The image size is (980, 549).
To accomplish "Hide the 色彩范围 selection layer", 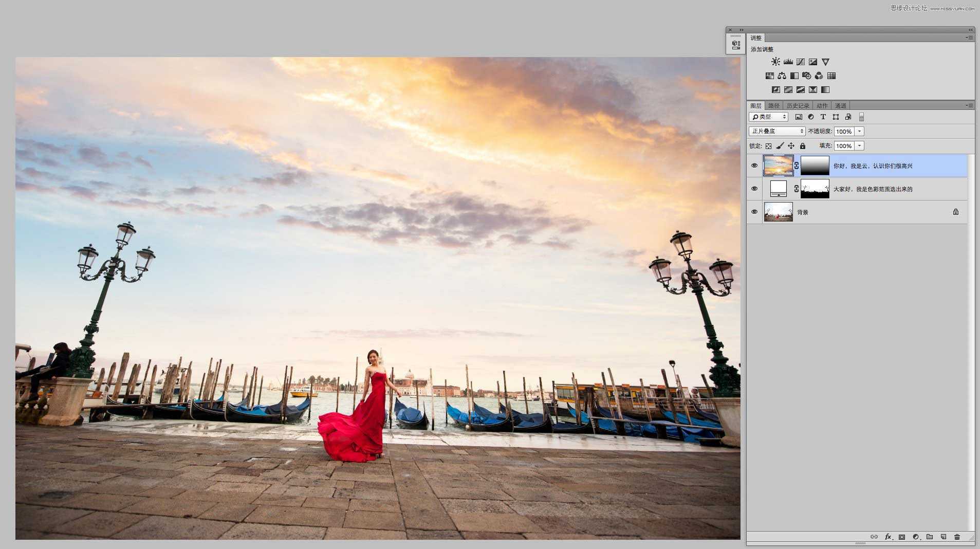I will [754, 188].
